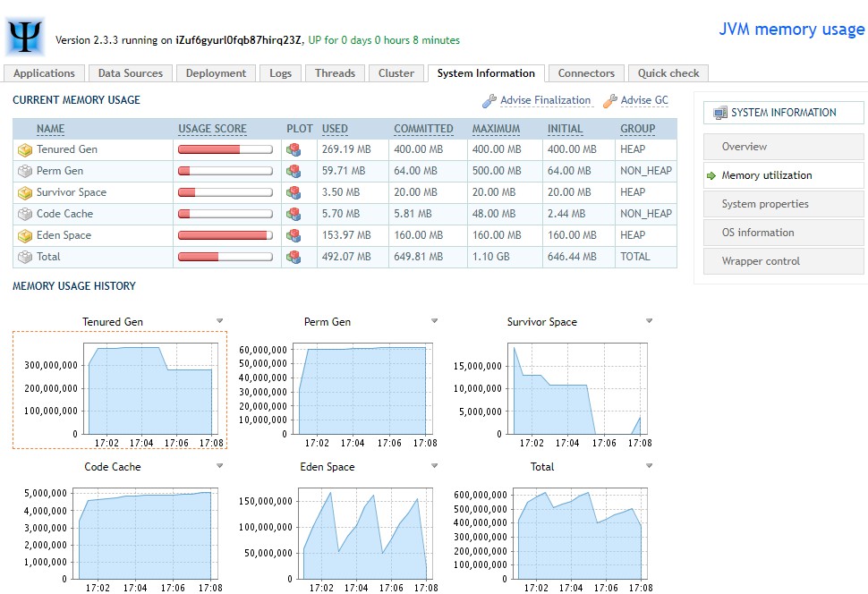Click the Advise Finalization link
The height and width of the screenshot is (594, 868).
(545, 100)
